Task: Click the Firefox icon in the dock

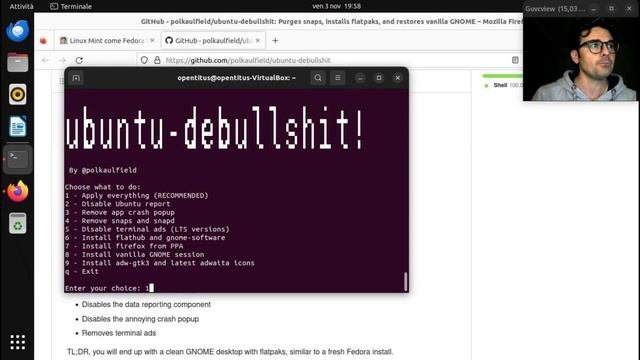Action: coord(18,191)
